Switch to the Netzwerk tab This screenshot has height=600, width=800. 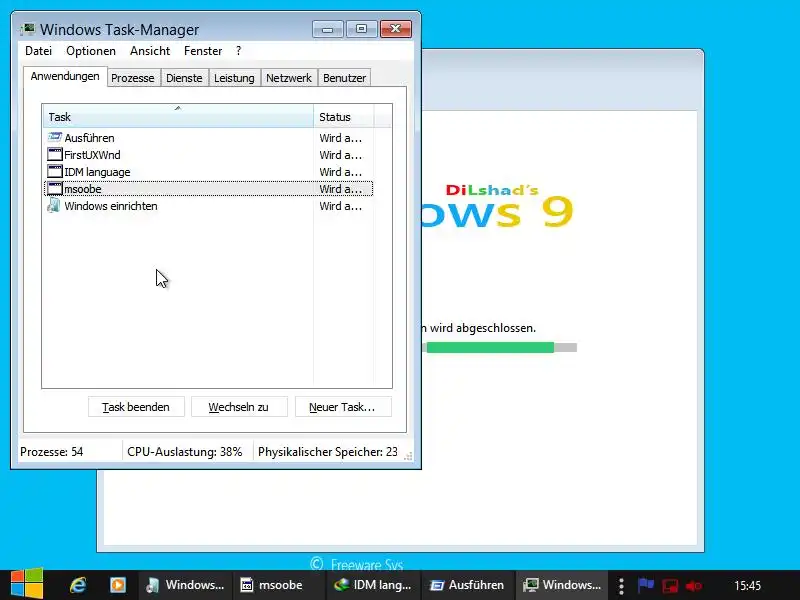(x=289, y=78)
